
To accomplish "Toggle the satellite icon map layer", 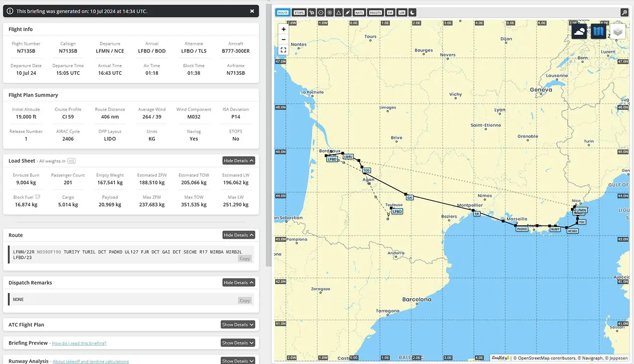I will (312, 12).
